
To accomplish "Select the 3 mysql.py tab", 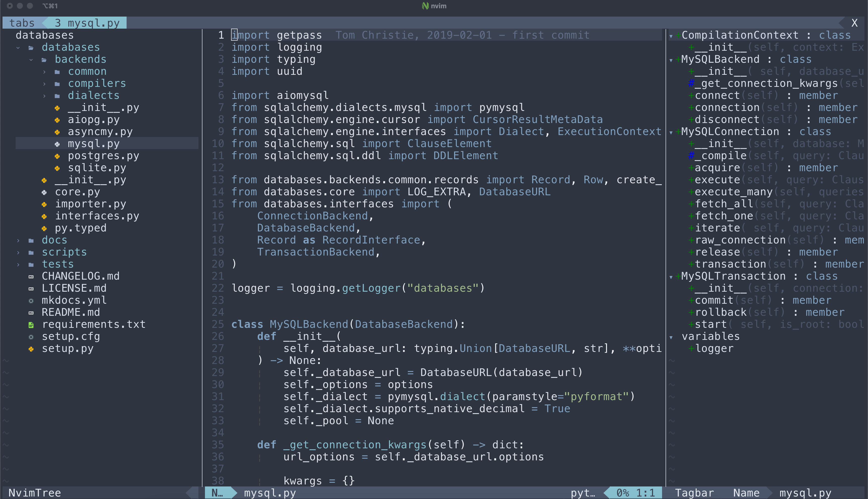I will (x=87, y=23).
